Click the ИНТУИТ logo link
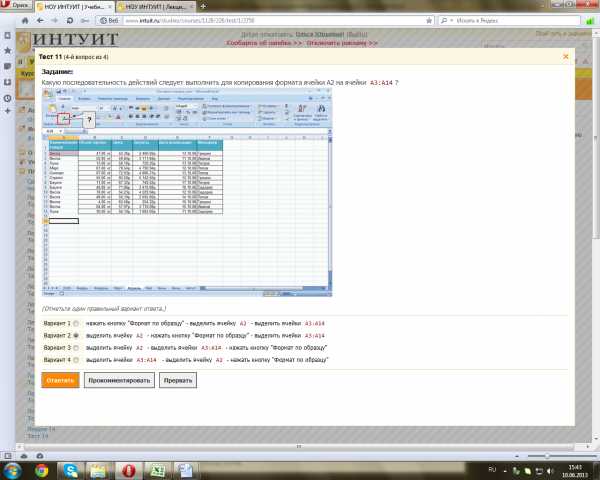The image size is (600, 480). pyautogui.click(x=75, y=39)
